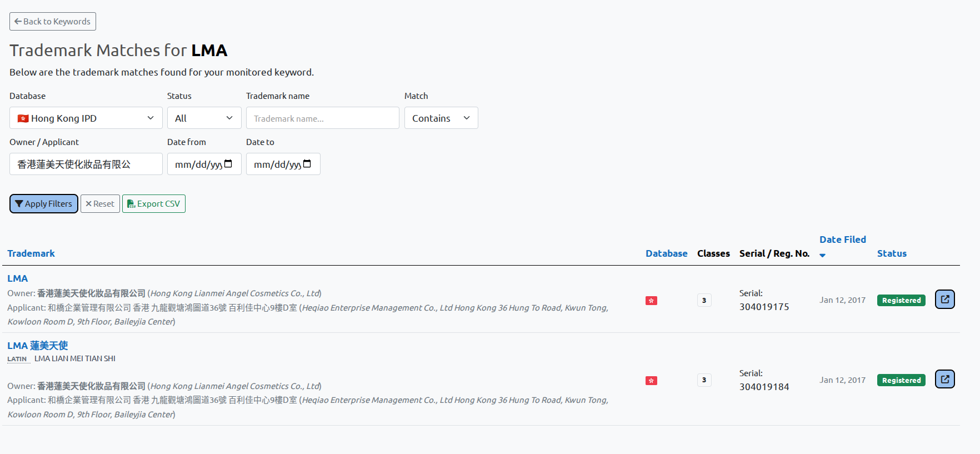The width and height of the screenshot is (980, 454).
Task: Sort table by Status column
Action: [x=892, y=253]
